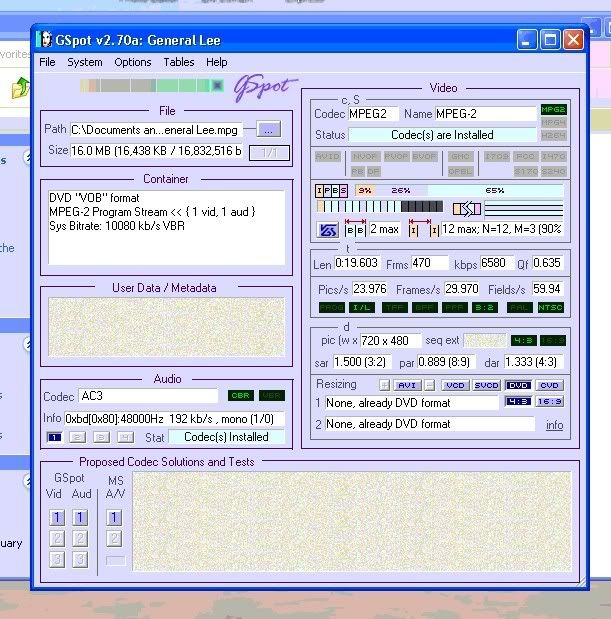Click the audio Codec field showing AC3

[148, 396]
